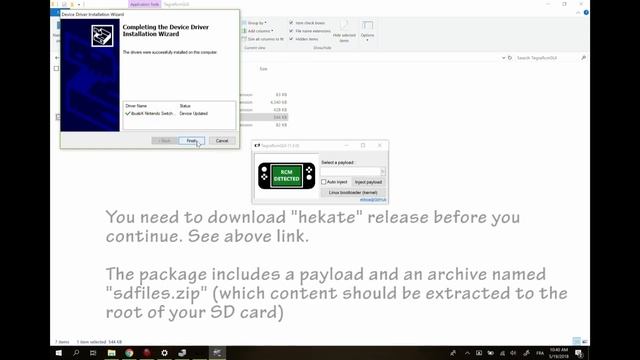Open Windows taskbar search
This screenshot has height=360, width=640.
coord(76,353)
